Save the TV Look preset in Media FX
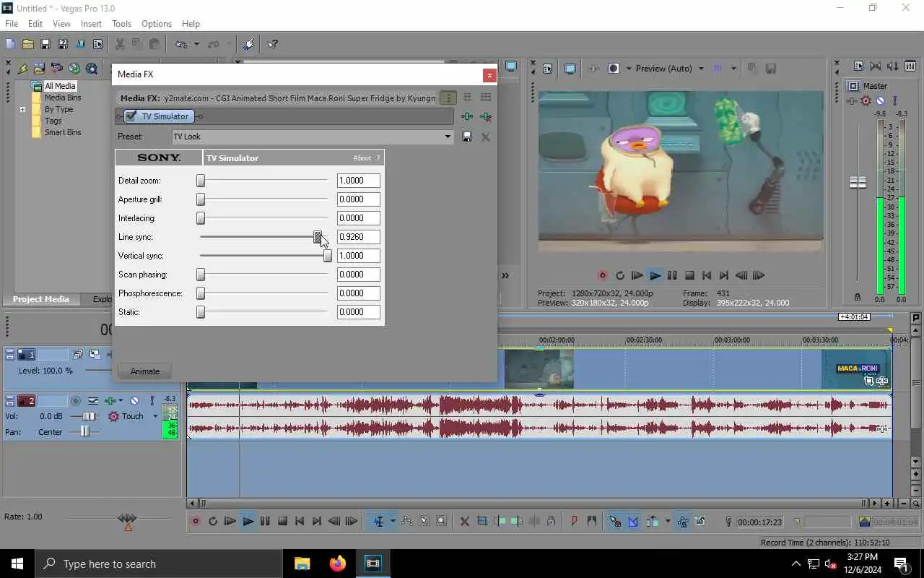The width and height of the screenshot is (924, 578). [x=467, y=137]
